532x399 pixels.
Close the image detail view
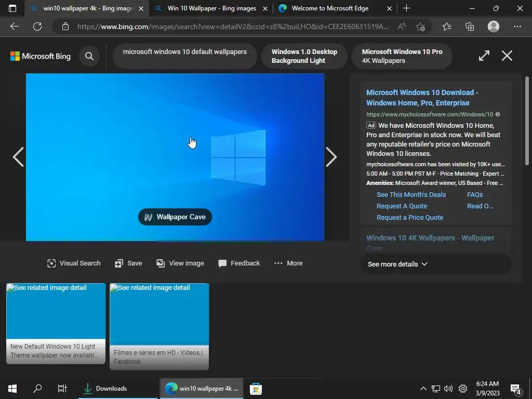(x=507, y=56)
